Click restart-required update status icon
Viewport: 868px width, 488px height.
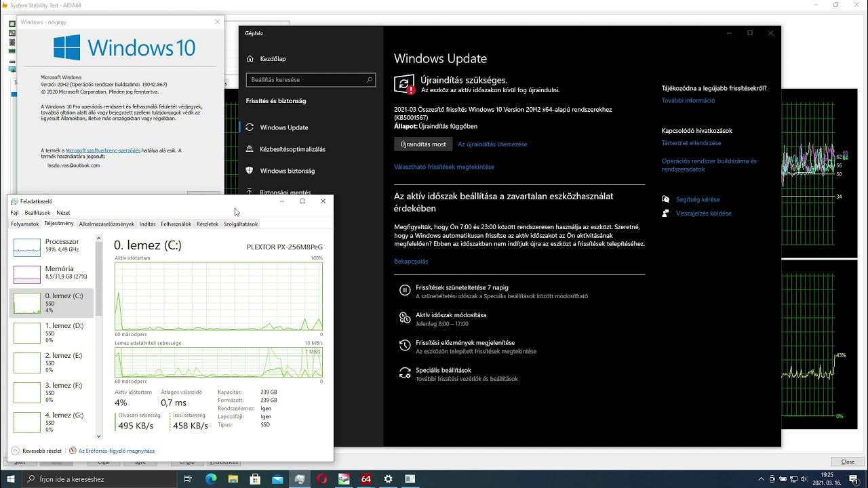(x=404, y=84)
